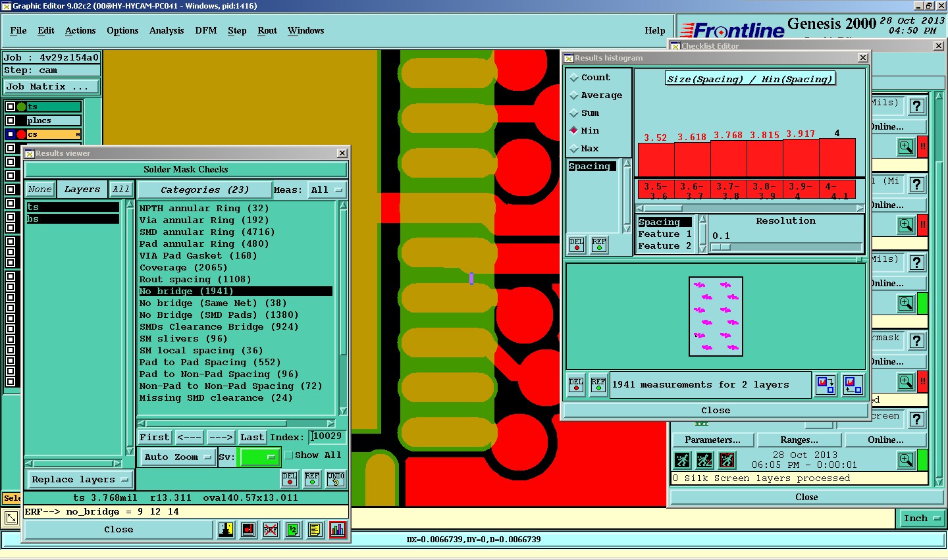Open the Rout menu
The width and height of the screenshot is (948, 560).
(x=267, y=31)
